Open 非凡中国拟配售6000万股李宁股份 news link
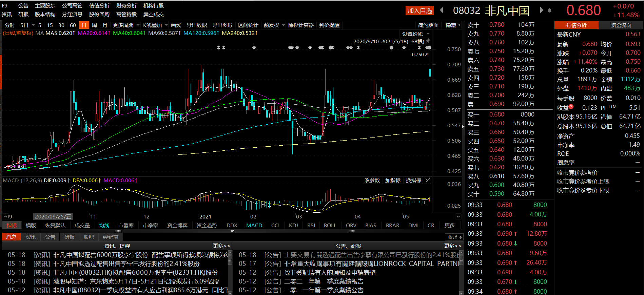This screenshot has height=295, width=644. [x=101, y=255]
